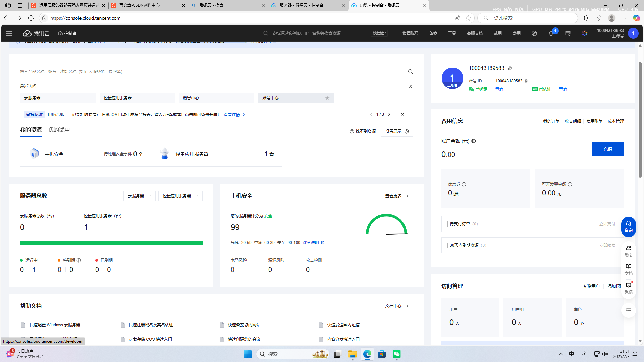The width and height of the screenshot is (644, 362).
Task: Click the 将到期 help question icon
Action: [79, 260]
